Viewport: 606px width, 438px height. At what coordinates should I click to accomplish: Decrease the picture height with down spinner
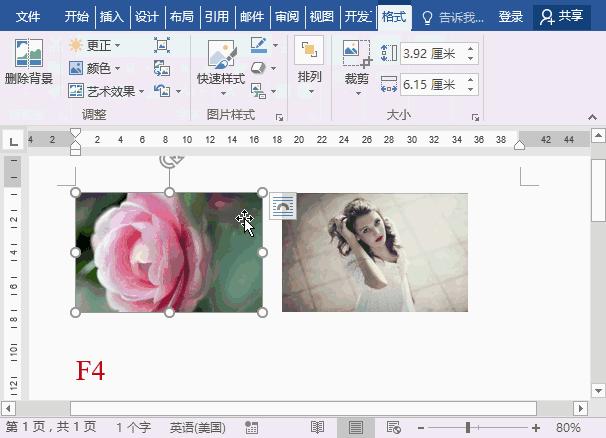point(471,58)
